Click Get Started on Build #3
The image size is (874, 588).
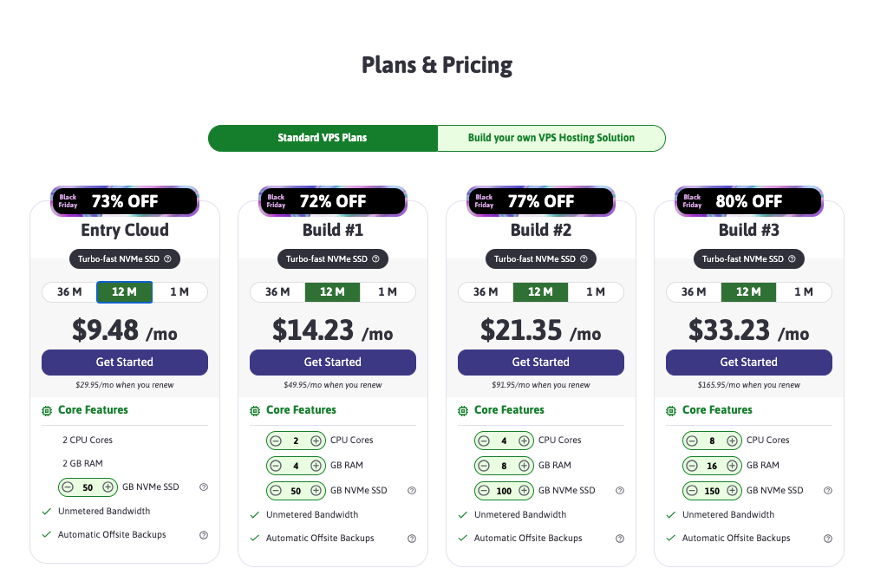click(x=748, y=362)
